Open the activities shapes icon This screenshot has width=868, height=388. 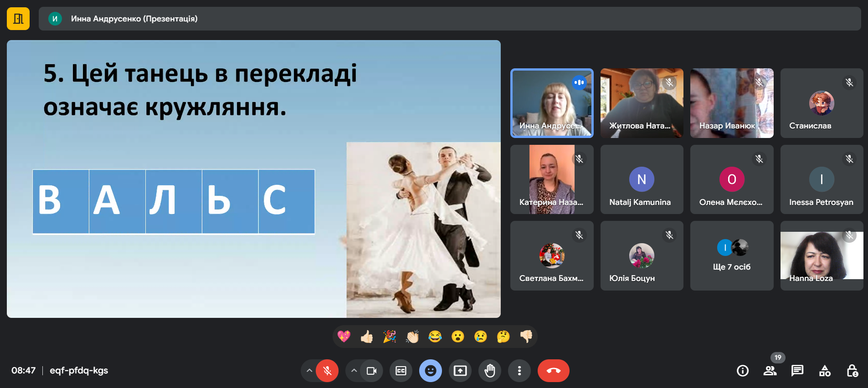825,371
